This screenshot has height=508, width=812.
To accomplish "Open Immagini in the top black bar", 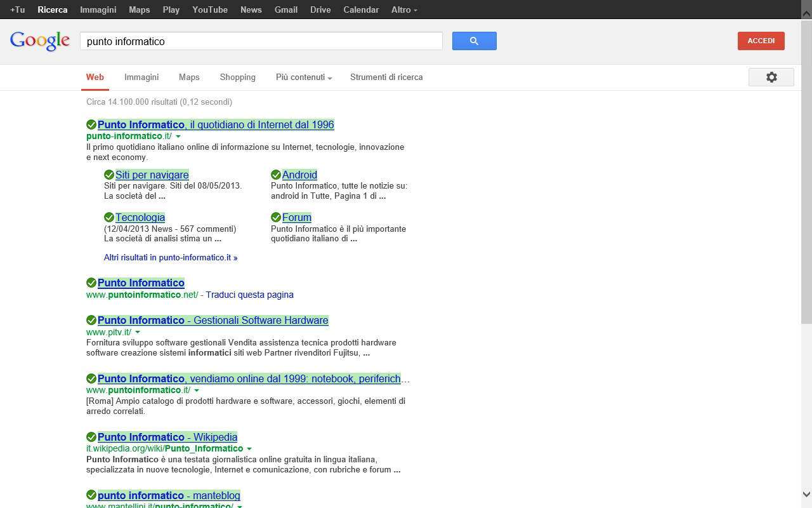I will coord(98,10).
